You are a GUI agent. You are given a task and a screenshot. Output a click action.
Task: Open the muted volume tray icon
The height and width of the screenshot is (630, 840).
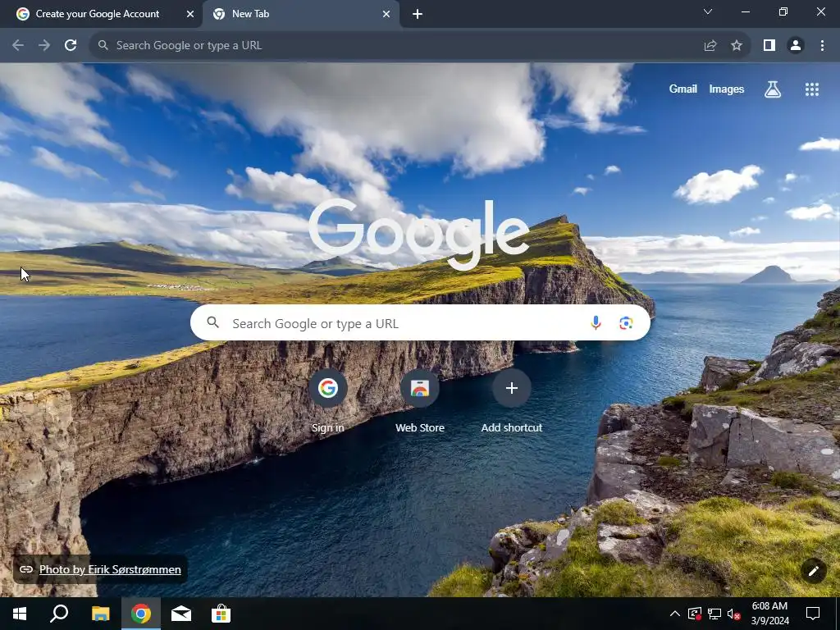[734, 614]
